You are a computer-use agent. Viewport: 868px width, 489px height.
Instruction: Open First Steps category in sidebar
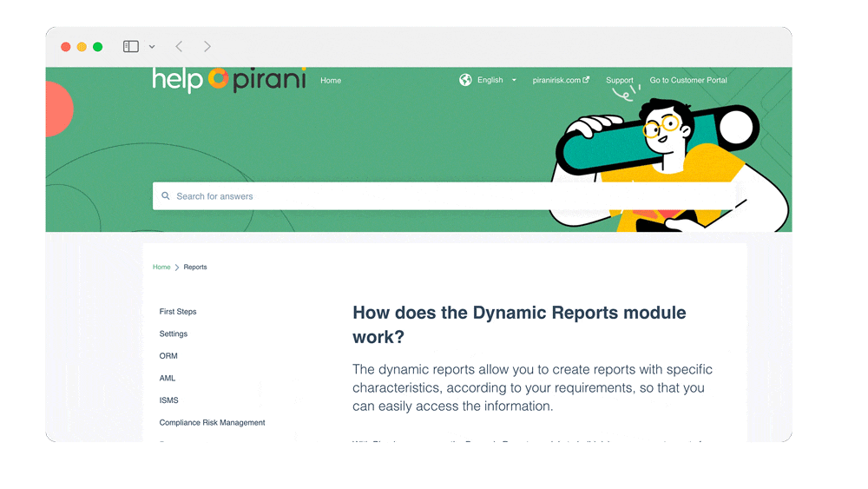click(x=178, y=312)
